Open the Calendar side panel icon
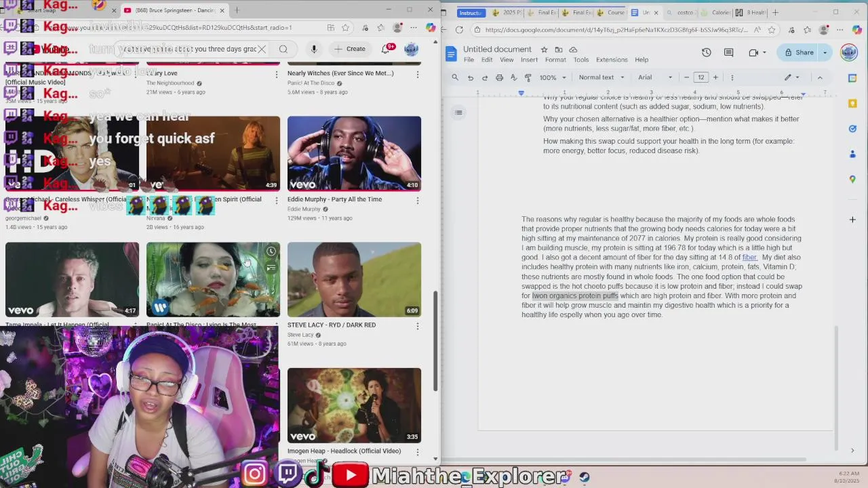The height and width of the screenshot is (488, 868). (852, 78)
